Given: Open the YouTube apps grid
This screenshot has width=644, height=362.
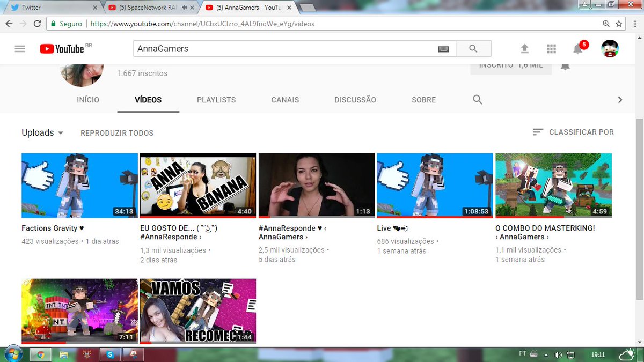Looking at the screenshot, I should (x=551, y=49).
